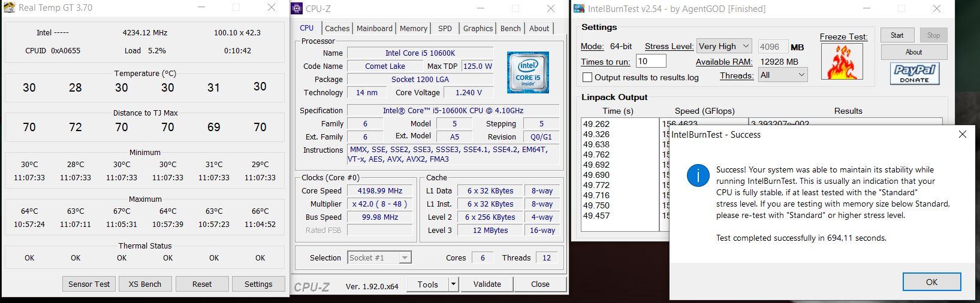
Task: Click the Available RAM 12928 MB value
Action: coord(779,62)
